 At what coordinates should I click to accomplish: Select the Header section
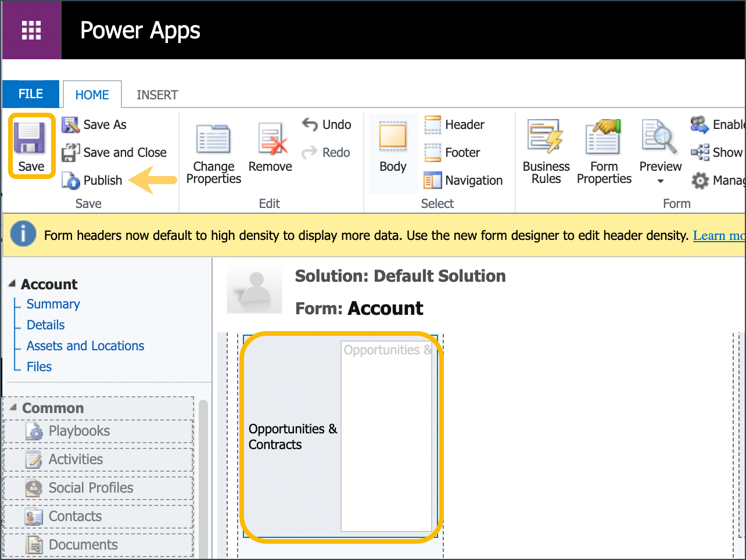point(454,125)
